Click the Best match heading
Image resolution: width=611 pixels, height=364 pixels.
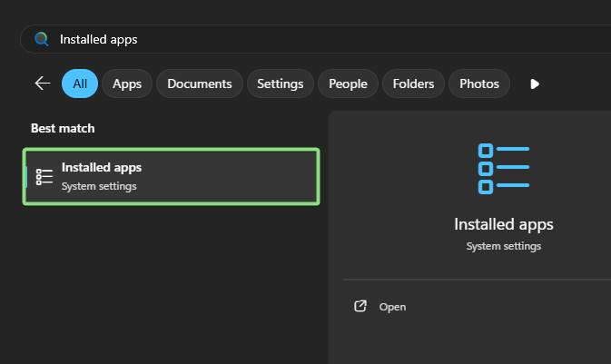click(x=63, y=128)
